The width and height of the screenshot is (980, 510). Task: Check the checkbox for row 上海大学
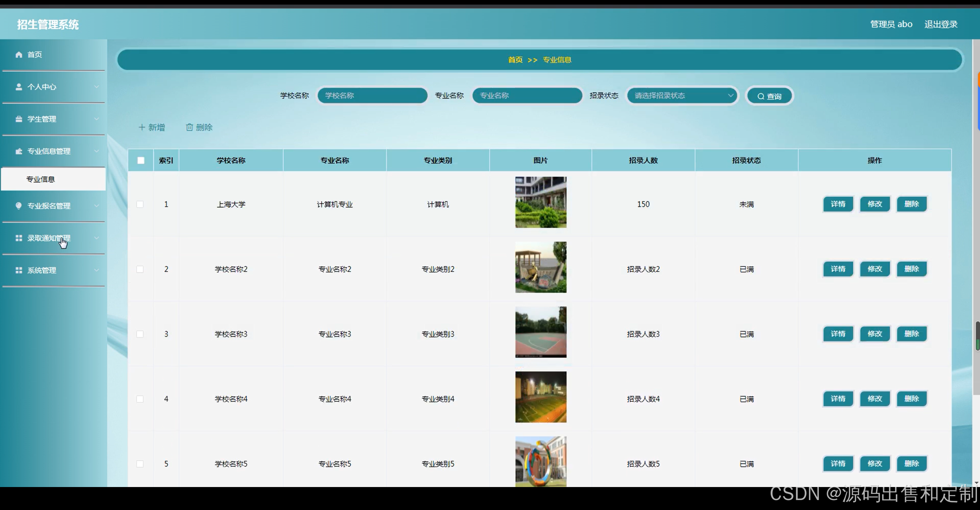[x=140, y=204]
